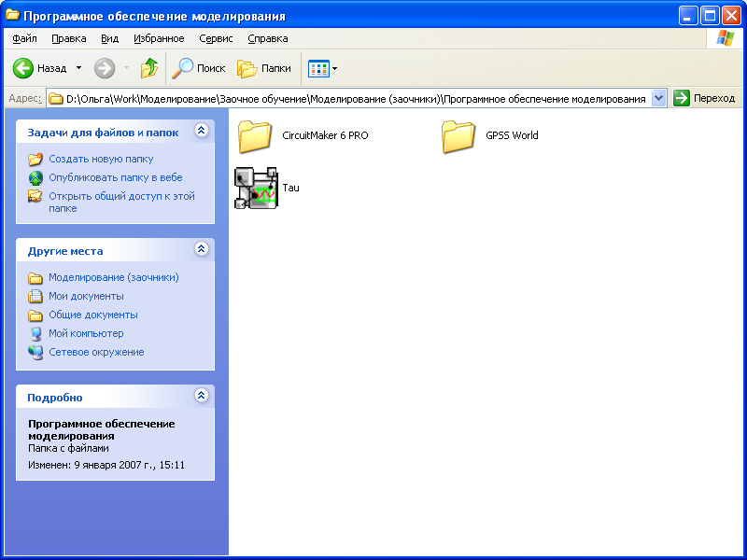This screenshot has height=560, width=747.
Task: Open Моделирование (заочники) in Other Places
Action: [x=114, y=277]
